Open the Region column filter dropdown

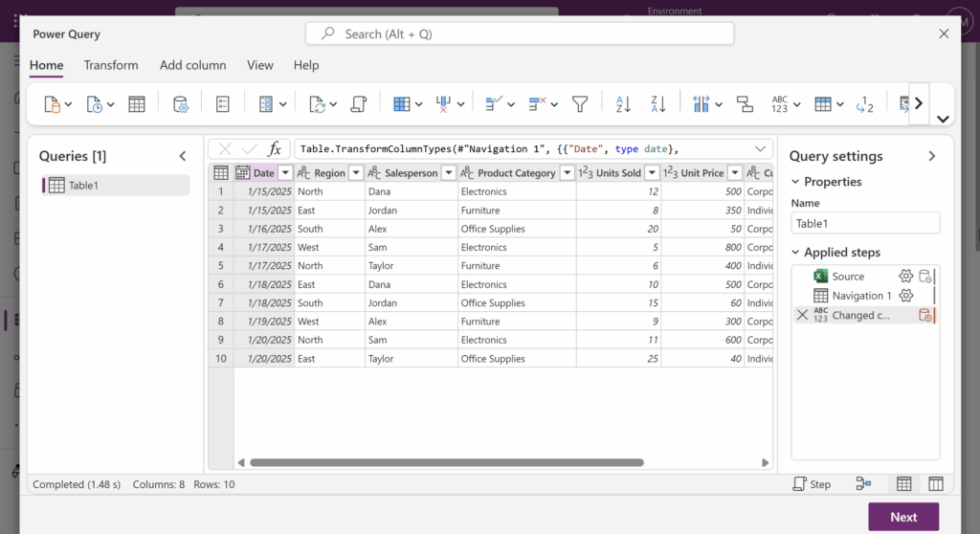click(355, 173)
